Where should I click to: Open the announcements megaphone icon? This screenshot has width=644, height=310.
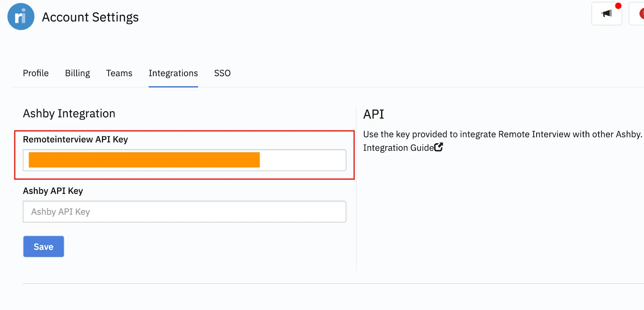[x=607, y=14]
